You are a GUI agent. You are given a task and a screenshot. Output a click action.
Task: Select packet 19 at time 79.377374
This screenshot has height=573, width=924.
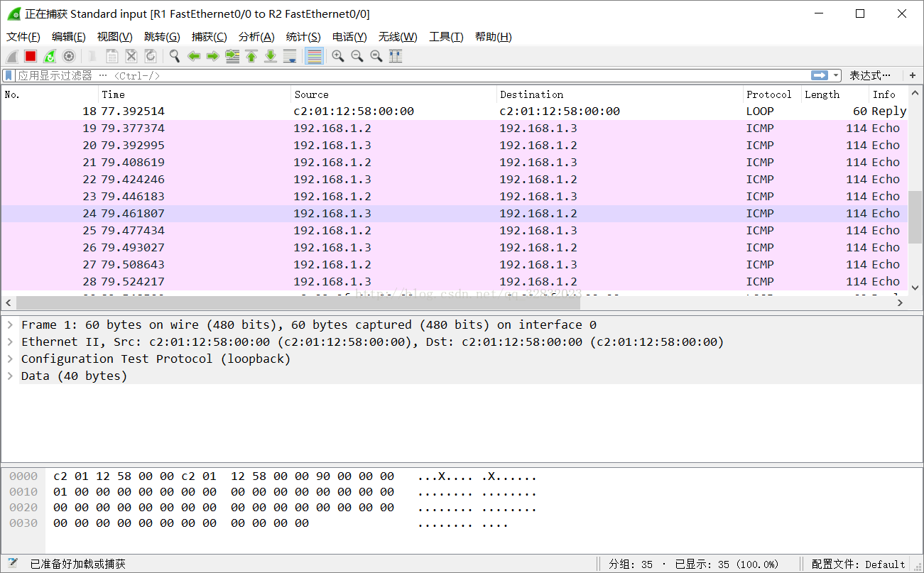click(455, 129)
